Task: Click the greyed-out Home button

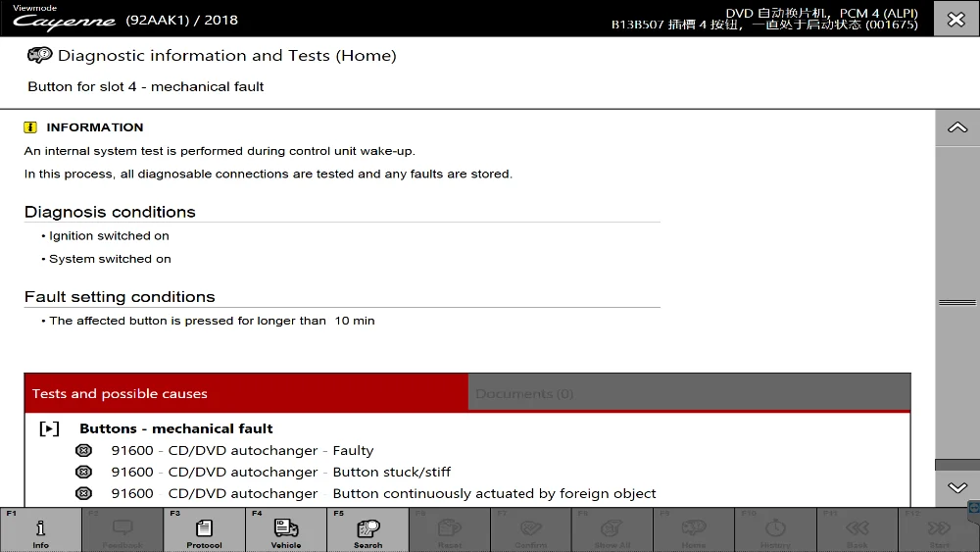Action: [694, 529]
